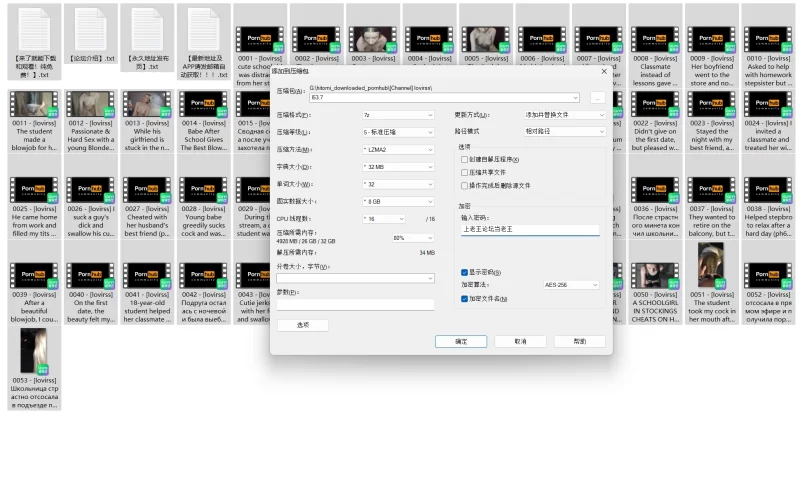Image resolution: width=800 pixels, height=479 pixels.
Task: Click the browse "..." button beside archive path
Action: [596, 97]
